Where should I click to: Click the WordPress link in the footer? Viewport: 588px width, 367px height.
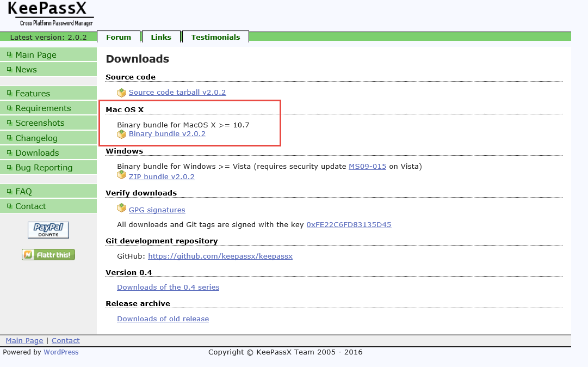[x=61, y=352]
